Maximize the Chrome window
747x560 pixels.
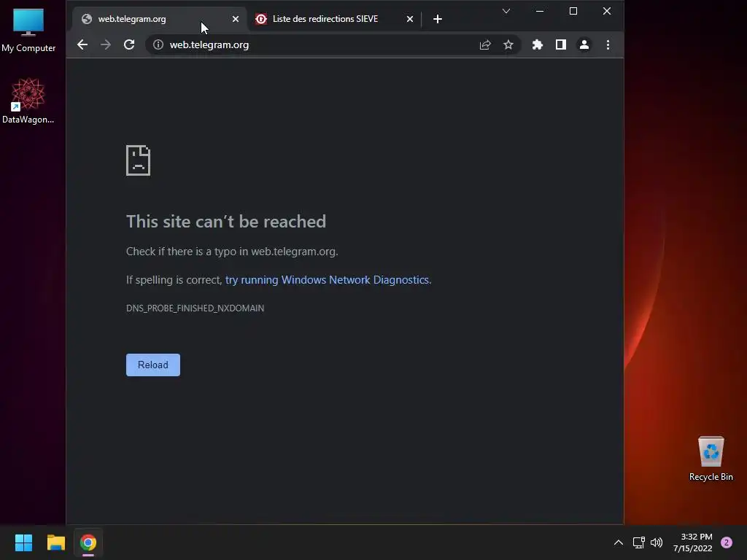coord(573,11)
